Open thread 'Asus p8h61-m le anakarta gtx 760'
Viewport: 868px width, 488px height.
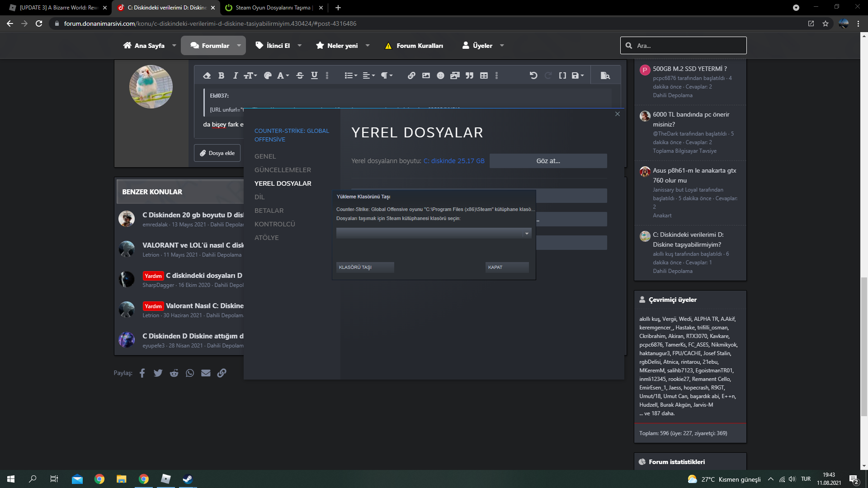pos(694,175)
